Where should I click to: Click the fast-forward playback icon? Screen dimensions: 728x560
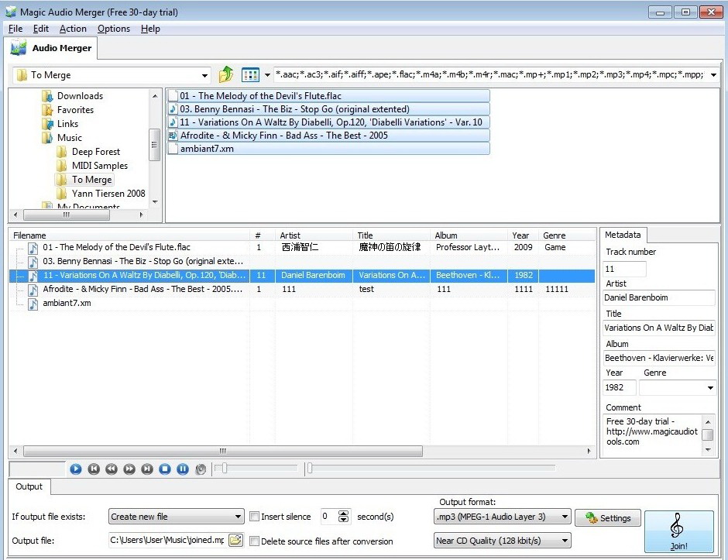(x=129, y=469)
